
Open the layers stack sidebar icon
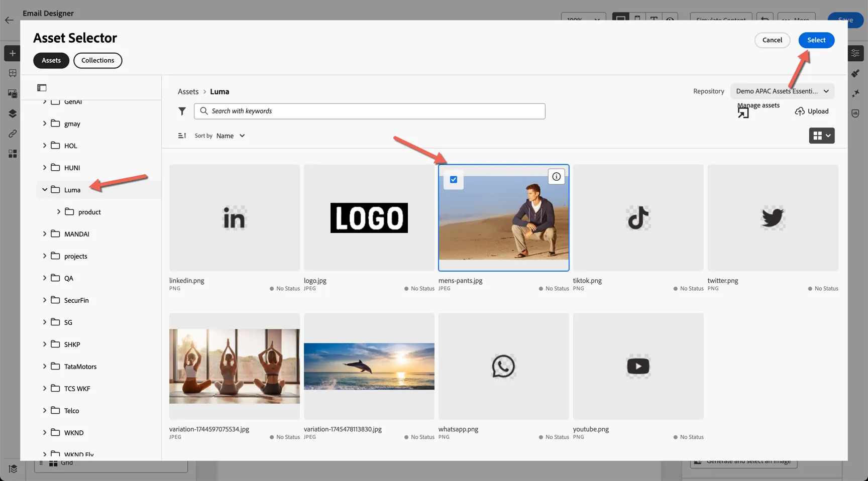(x=13, y=113)
